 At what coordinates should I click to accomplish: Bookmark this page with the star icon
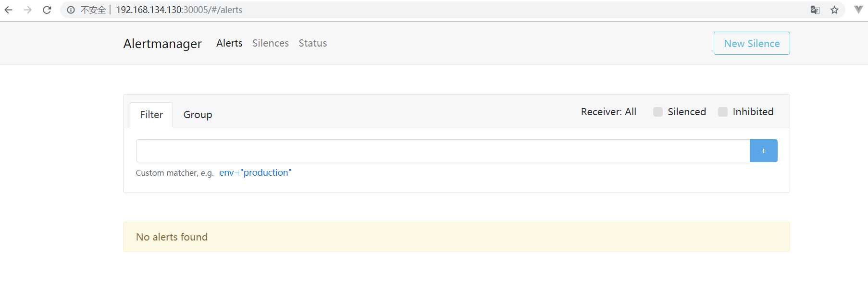(x=834, y=10)
